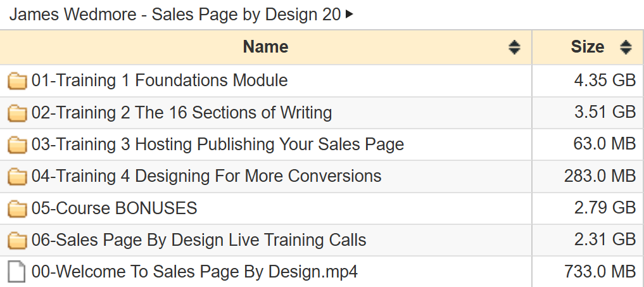Click folder icon next to 04-Training 4 Designing
Viewport: 644px width, 287px height.
coord(17,176)
